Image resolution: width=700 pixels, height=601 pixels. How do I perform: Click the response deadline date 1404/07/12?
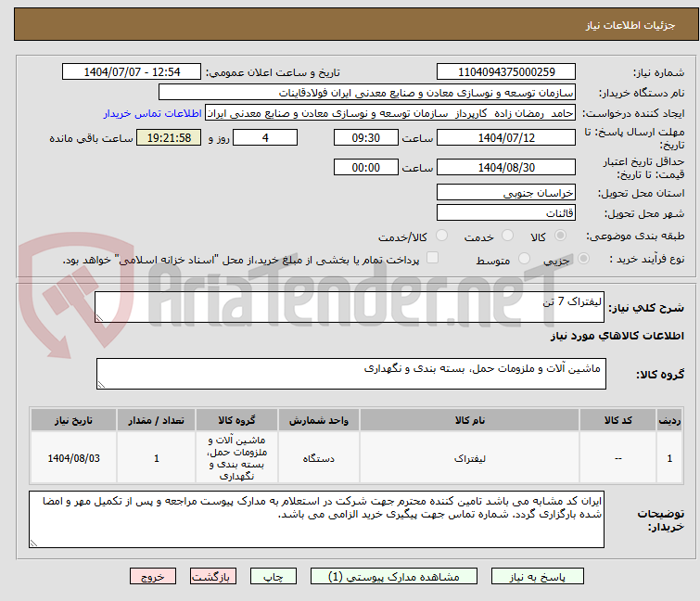[506, 137]
